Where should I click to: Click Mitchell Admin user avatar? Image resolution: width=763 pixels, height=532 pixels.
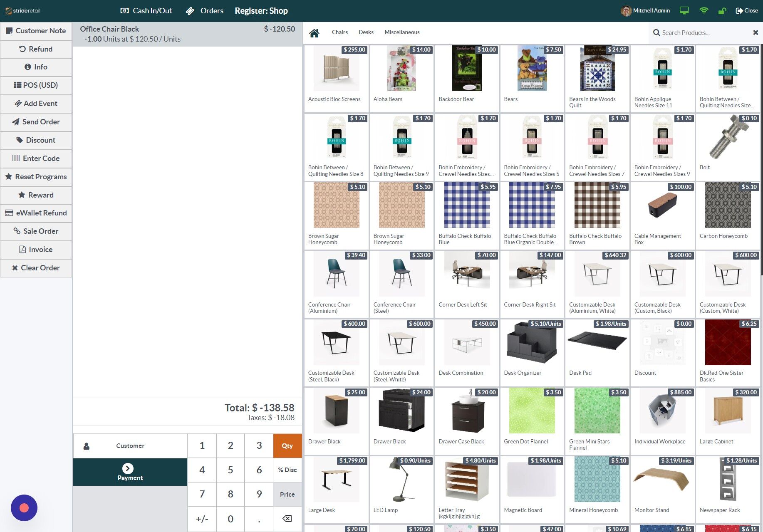pos(626,11)
